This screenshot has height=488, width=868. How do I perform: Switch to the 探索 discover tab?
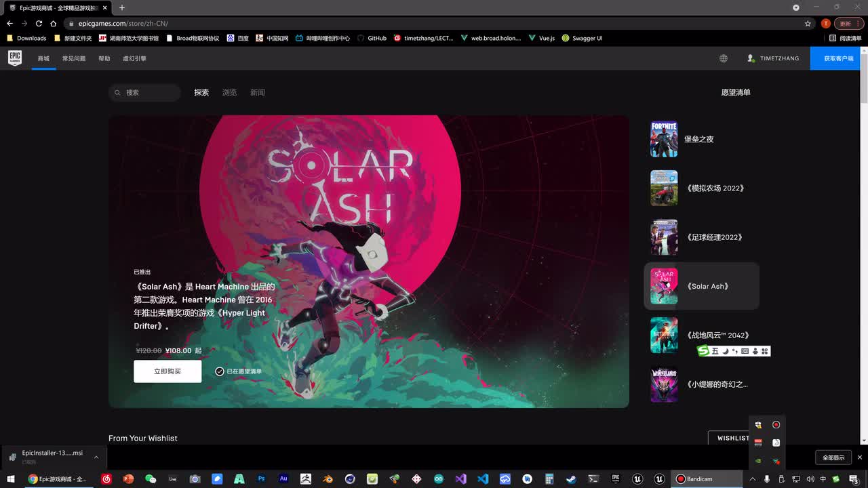coord(201,92)
